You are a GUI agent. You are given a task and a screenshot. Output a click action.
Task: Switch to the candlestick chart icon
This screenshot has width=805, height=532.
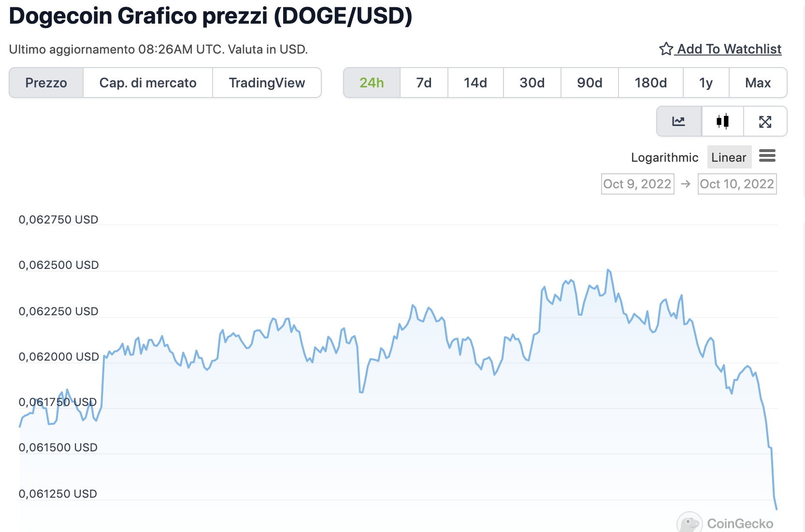(x=723, y=121)
